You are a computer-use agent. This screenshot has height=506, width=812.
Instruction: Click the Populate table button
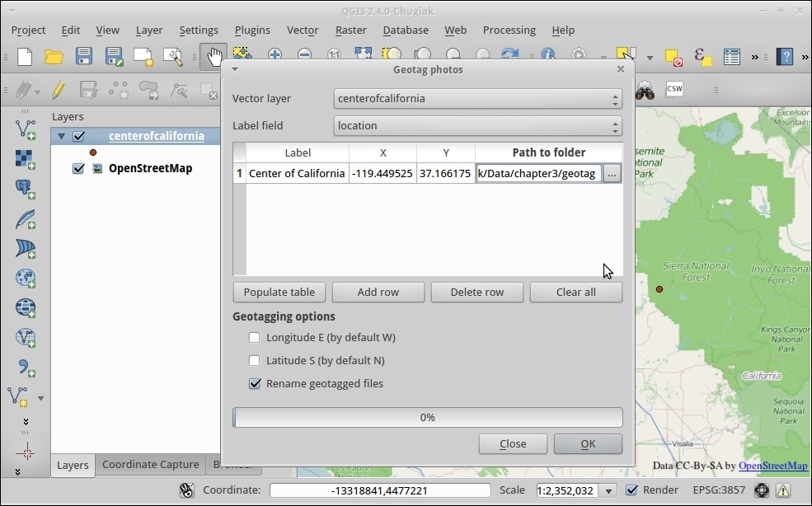click(x=279, y=293)
